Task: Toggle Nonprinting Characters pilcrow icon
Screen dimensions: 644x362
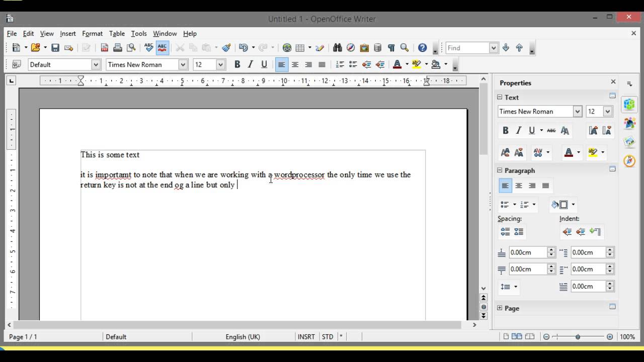Action: (x=391, y=48)
